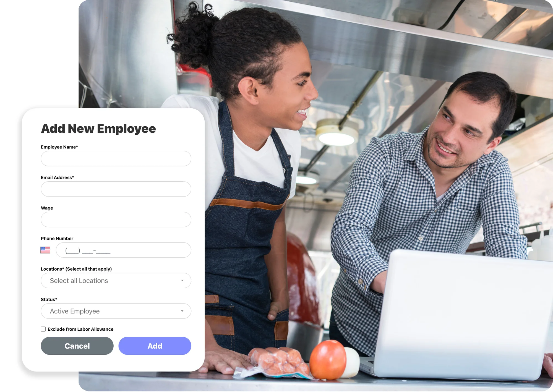Click the Status required field dropdown
This screenshot has width=553, height=392.
pos(116,311)
